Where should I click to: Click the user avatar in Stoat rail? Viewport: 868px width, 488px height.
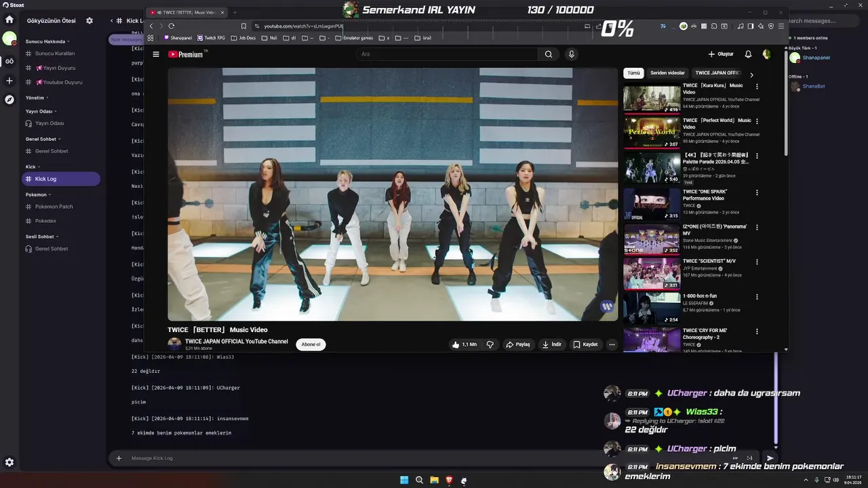9,39
